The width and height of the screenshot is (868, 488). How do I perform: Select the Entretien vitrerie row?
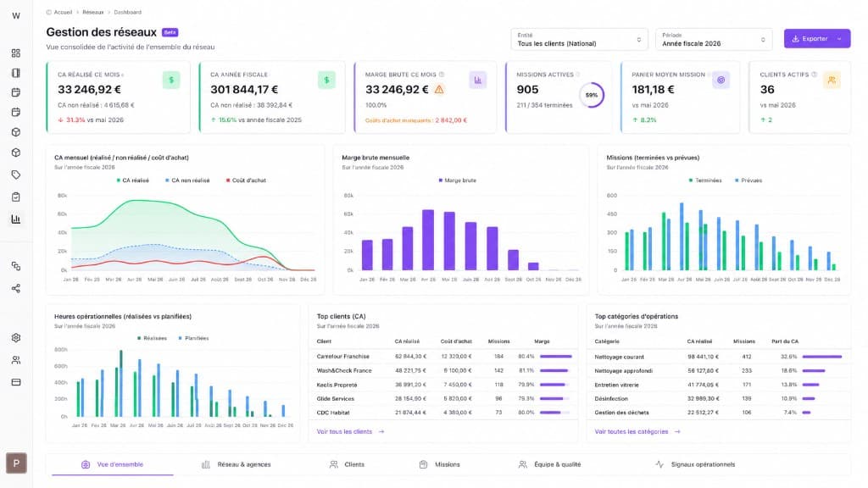[x=719, y=385]
